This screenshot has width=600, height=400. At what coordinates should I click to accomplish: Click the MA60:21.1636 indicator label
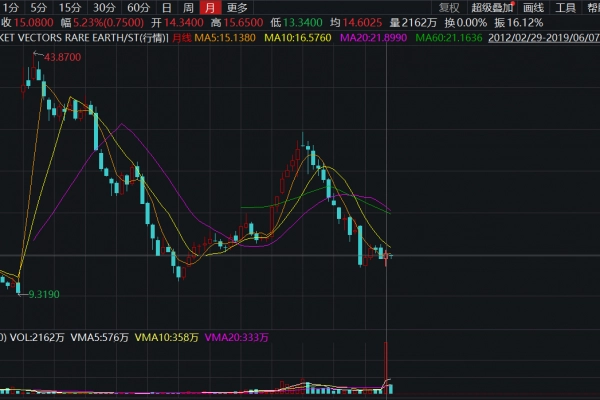click(448, 38)
